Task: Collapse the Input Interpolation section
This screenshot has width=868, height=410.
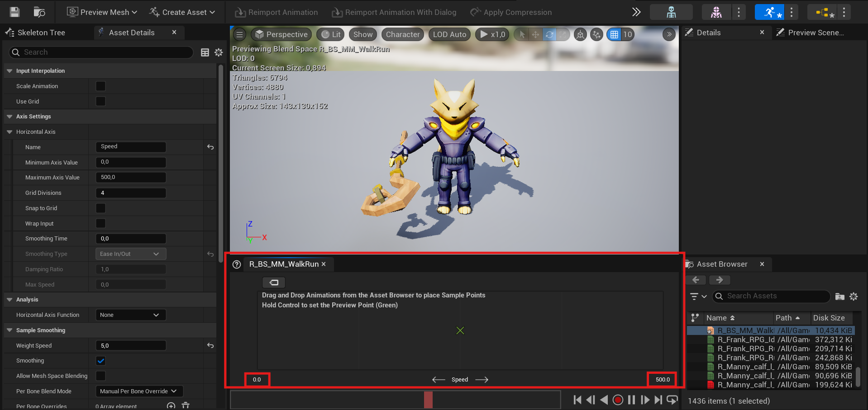Action: point(10,71)
